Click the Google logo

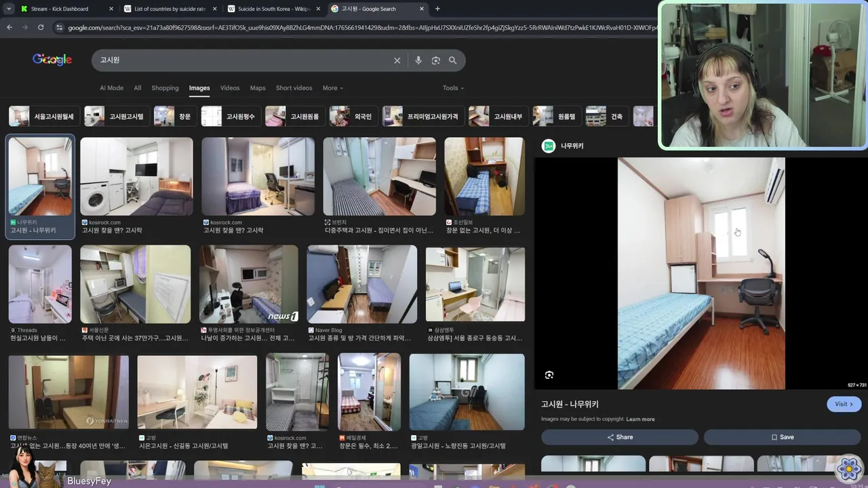(52, 60)
